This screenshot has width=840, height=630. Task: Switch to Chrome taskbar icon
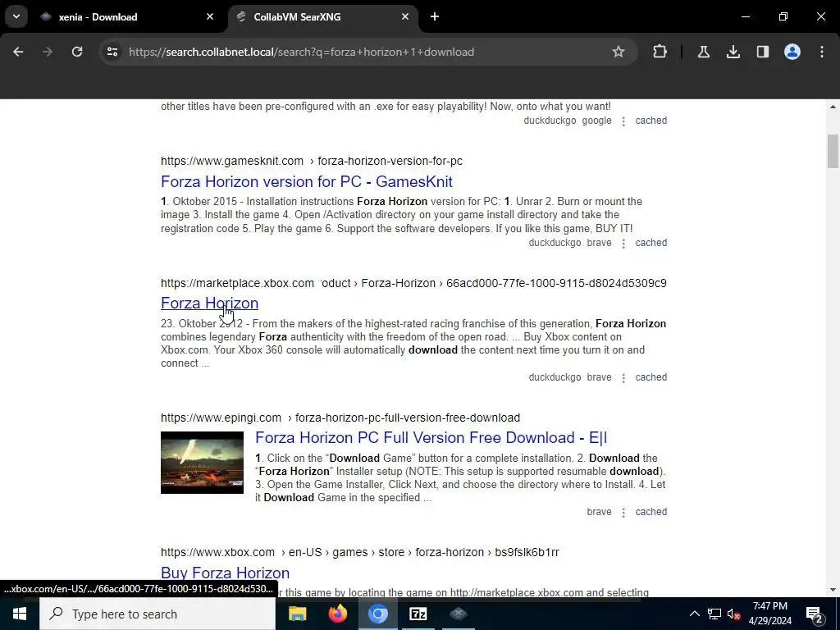pyautogui.click(x=377, y=614)
